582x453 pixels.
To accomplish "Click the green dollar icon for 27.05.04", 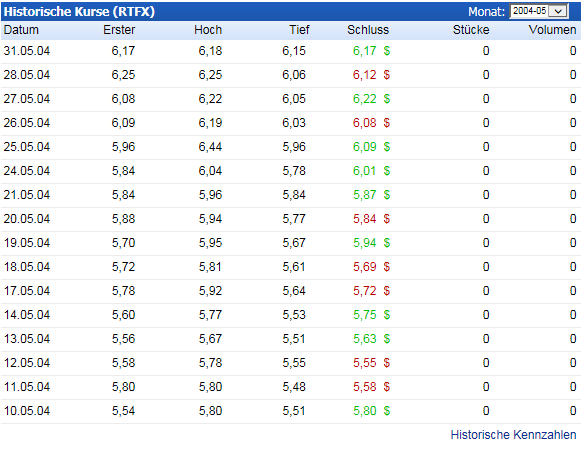I will pyautogui.click(x=387, y=99).
